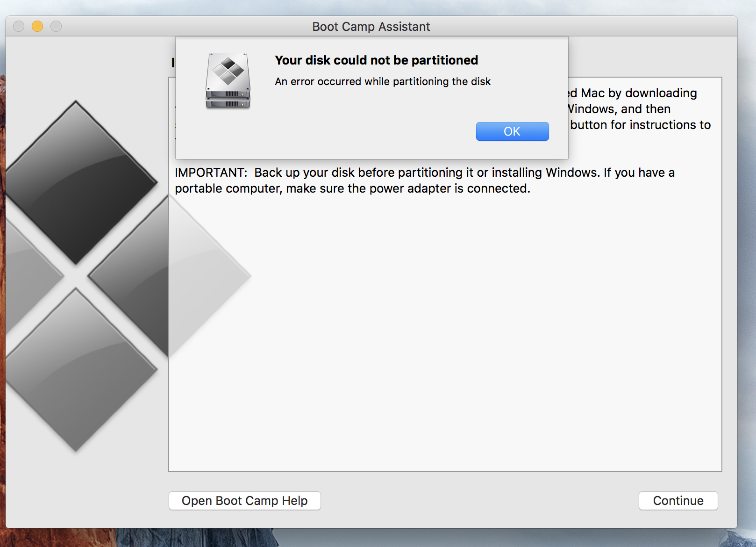
Task: Open Boot Camp Help
Action: coord(244,501)
